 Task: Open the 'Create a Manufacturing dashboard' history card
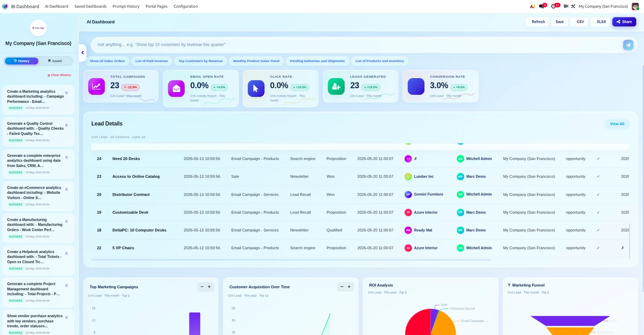[x=38, y=228]
